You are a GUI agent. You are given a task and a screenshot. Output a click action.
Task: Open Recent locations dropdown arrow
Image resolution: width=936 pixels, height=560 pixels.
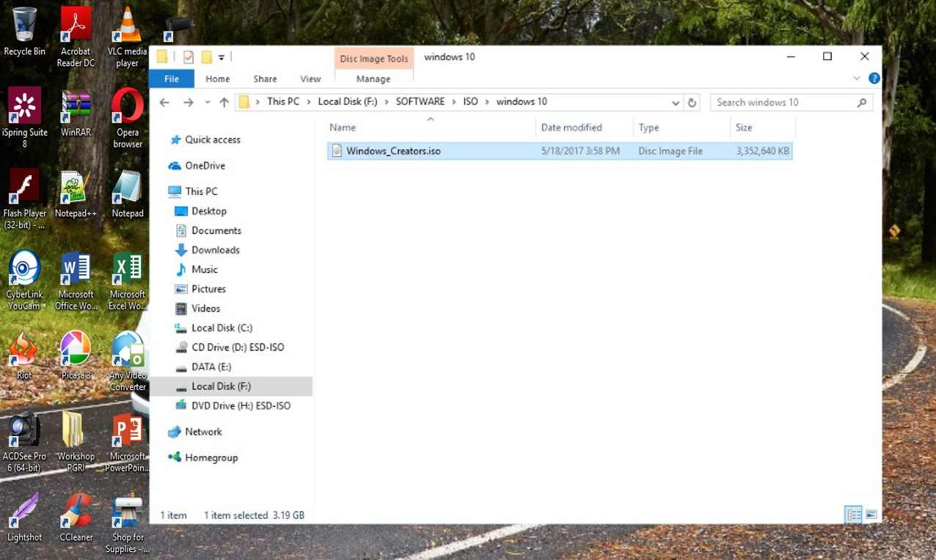point(208,103)
